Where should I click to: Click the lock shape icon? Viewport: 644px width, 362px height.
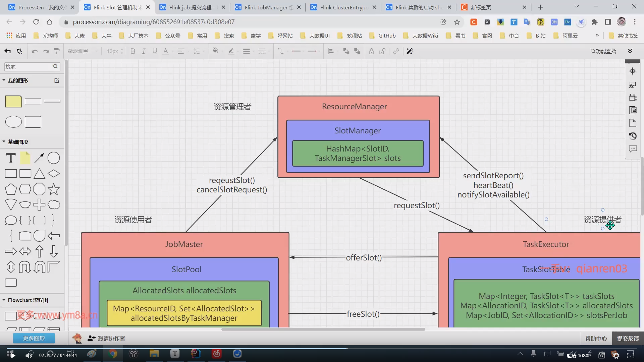pyautogui.click(x=371, y=51)
